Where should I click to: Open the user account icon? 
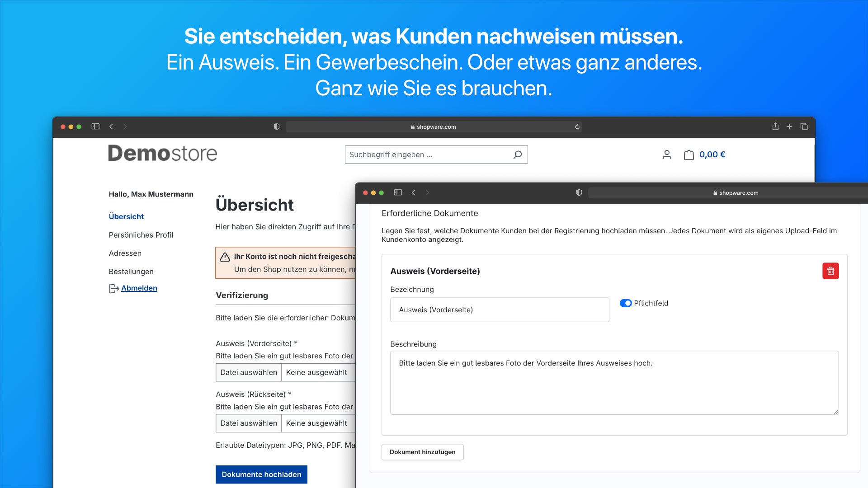[x=667, y=155]
